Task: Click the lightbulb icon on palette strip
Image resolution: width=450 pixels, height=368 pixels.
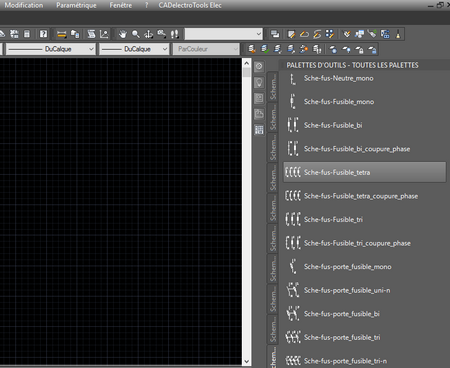Action: click(259, 82)
